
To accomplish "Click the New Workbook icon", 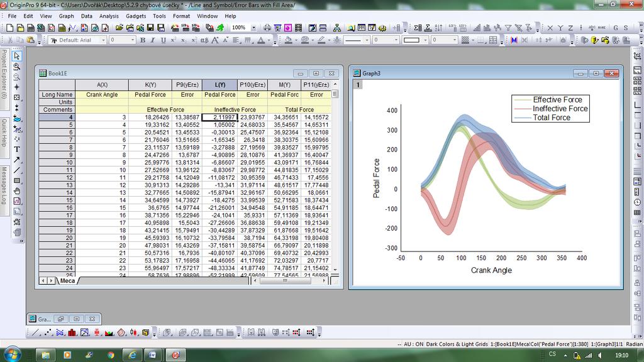I will coord(30,28).
